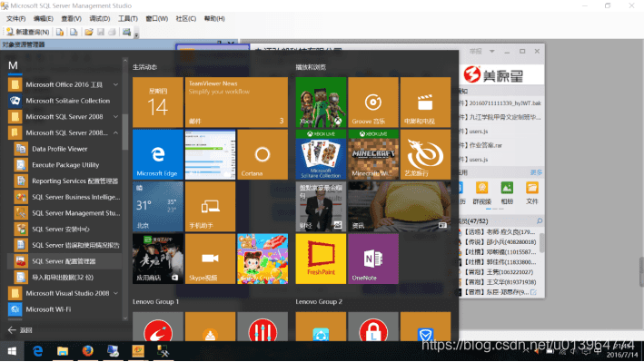This screenshot has width=644, height=362.
Task: Open the screenshot thumbnail tile beside Edge
Action: (x=210, y=154)
